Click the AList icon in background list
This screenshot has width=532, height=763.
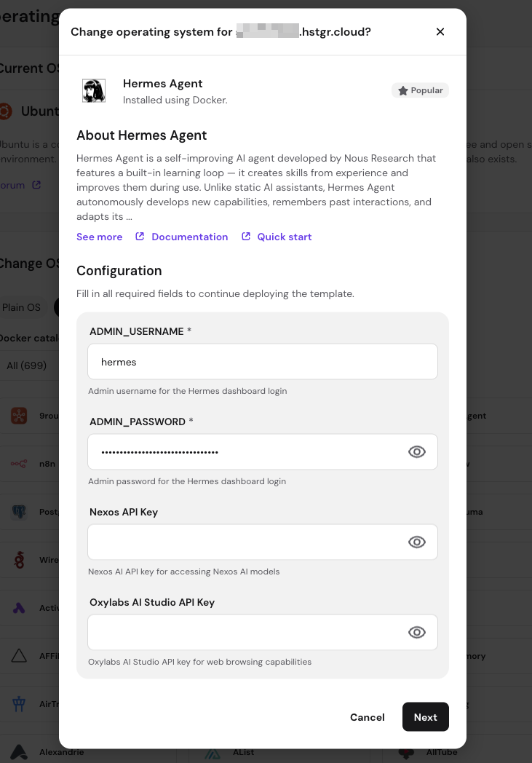(213, 754)
